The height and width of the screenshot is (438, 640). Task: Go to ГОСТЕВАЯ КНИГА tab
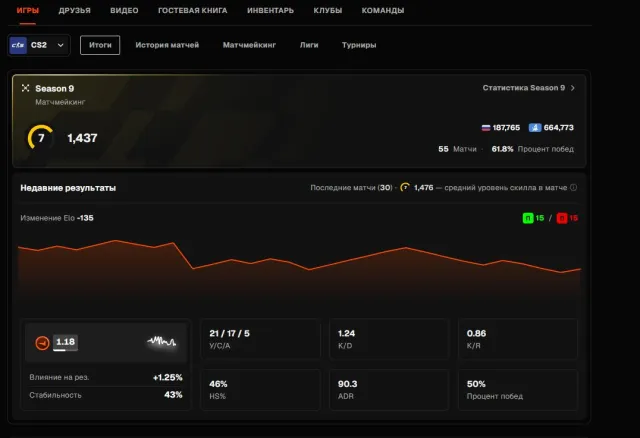pos(193,11)
